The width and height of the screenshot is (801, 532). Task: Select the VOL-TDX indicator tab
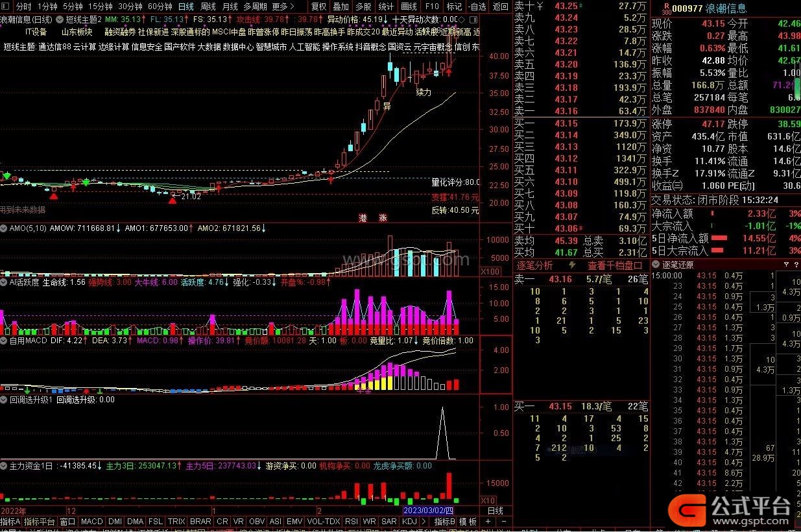[323, 522]
